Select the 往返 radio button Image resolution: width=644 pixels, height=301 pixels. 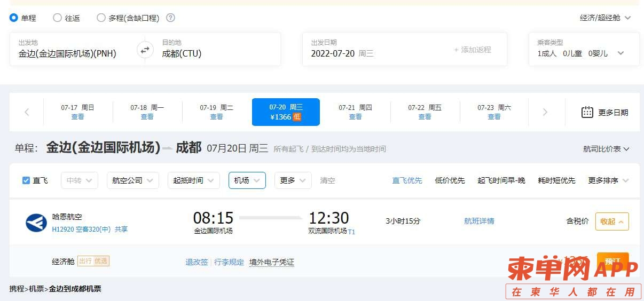(57, 18)
